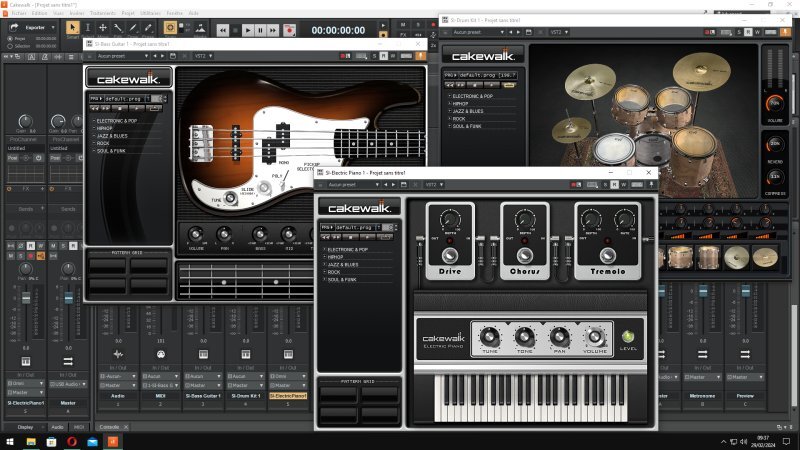The height and width of the screenshot is (450, 800).
Task: Switch to the MIDI tab at the bottom
Action: 79,427
